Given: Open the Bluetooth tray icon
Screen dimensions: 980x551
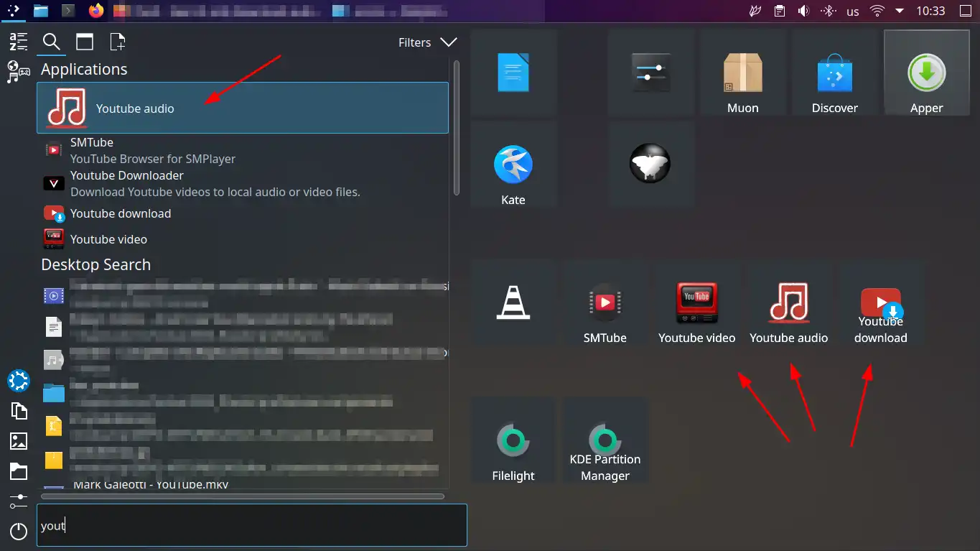Looking at the screenshot, I should pos(828,11).
